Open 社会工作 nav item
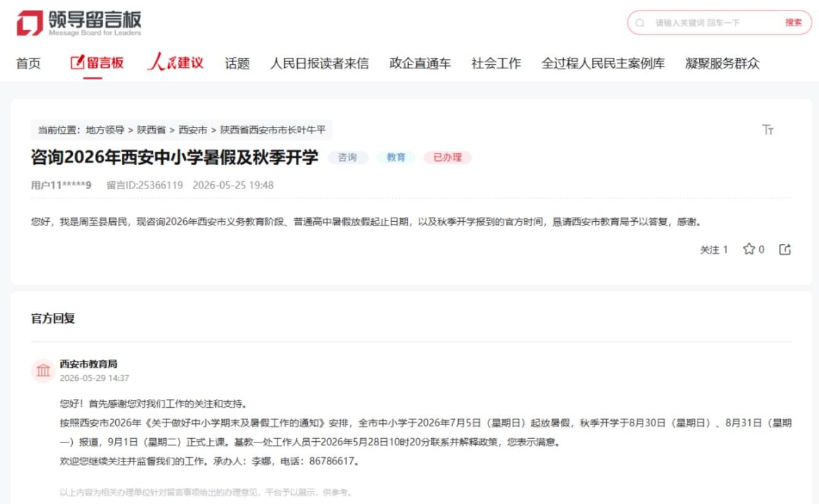The width and height of the screenshot is (819, 504). [x=496, y=63]
